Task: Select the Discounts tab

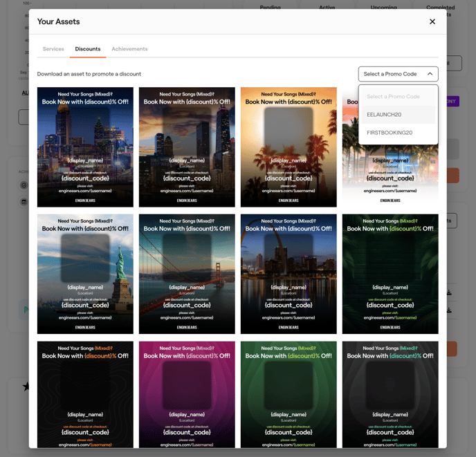Action: pyautogui.click(x=88, y=49)
